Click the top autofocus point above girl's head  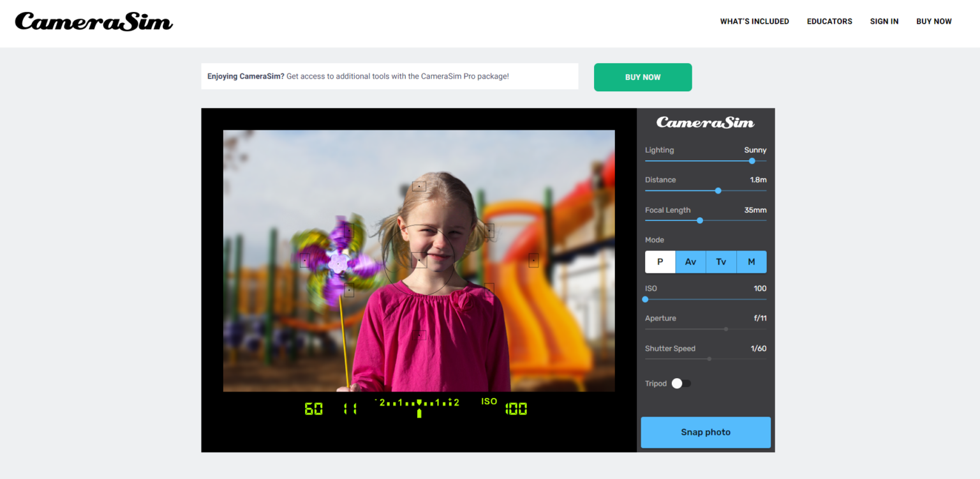click(x=419, y=186)
